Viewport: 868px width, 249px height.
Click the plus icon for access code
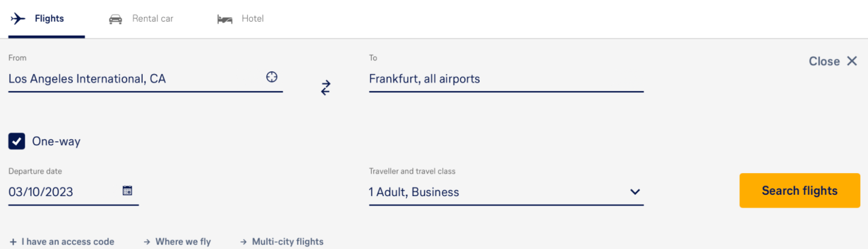[x=13, y=242]
